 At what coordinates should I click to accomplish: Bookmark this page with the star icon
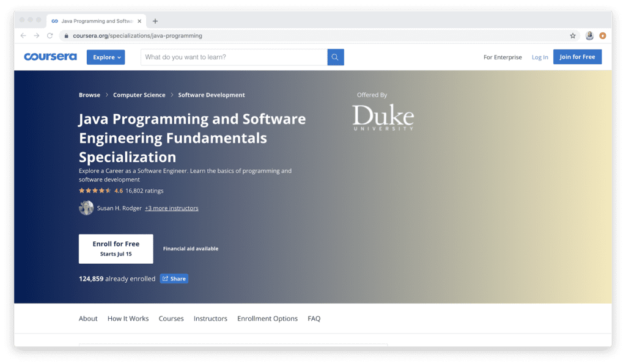(x=572, y=36)
